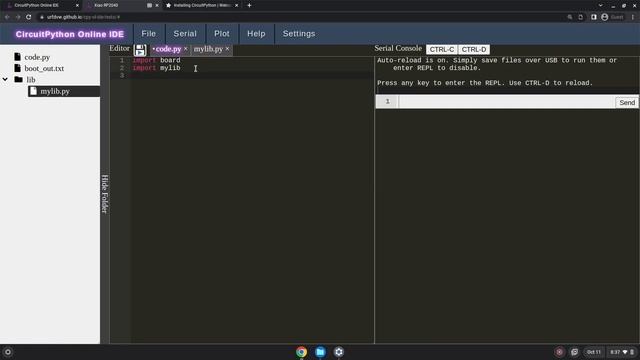
Task: Click the save-and-run floppy disk icon
Action: click(x=140, y=50)
